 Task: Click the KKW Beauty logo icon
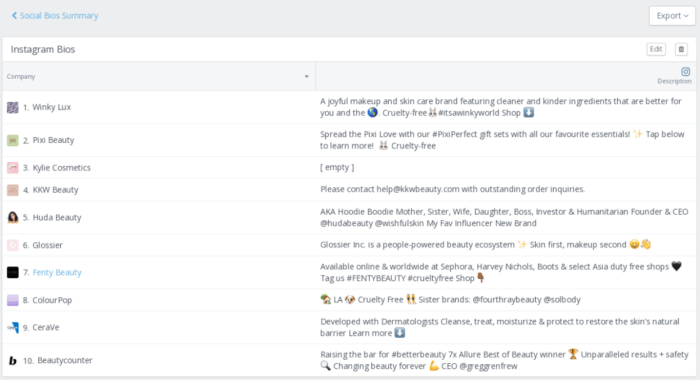pos(13,190)
